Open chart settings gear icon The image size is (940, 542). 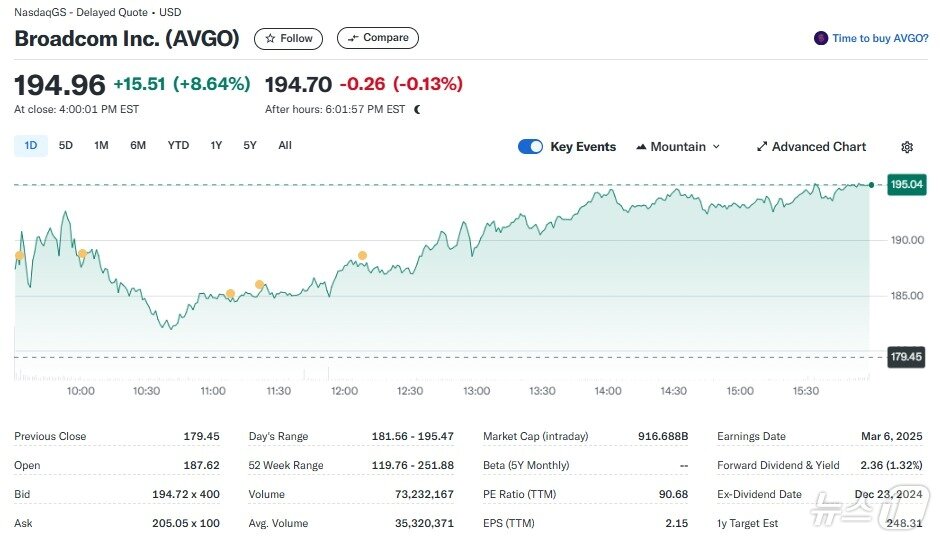(x=907, y=147)
